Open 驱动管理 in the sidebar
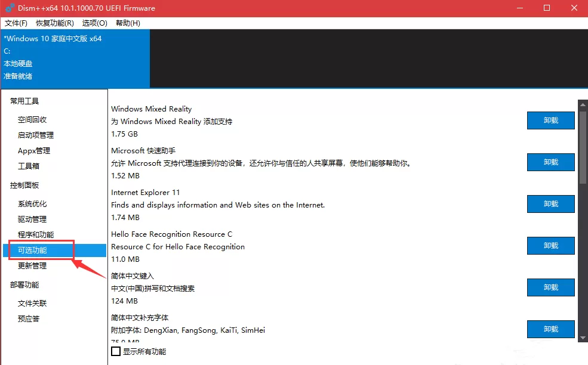This screenshot has width=588, height=365. tap(32, 219)
